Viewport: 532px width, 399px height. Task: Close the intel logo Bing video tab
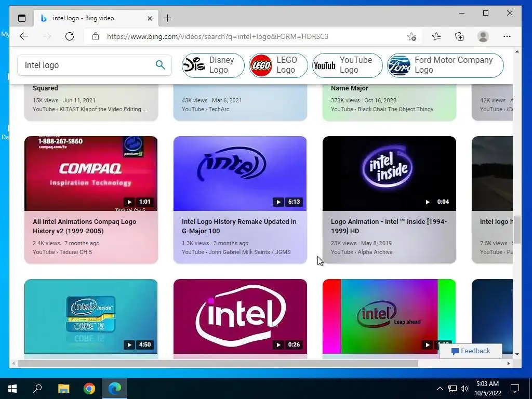click(150, 18)
